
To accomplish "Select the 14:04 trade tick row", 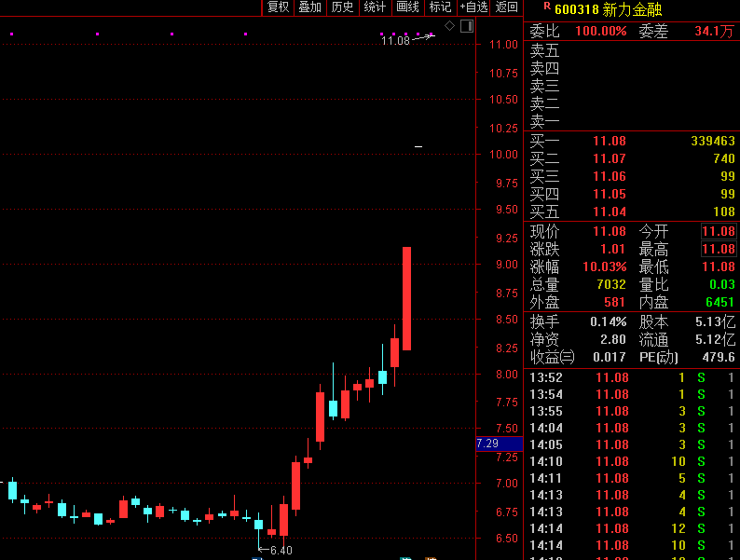I will click(x=632, y=429).
